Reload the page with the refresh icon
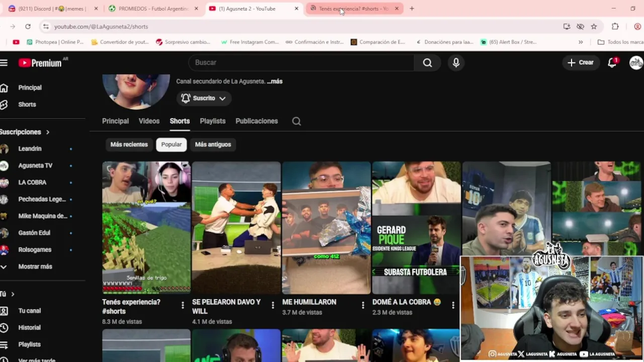Viewport: 644px width, 362px height. (28, 26)
